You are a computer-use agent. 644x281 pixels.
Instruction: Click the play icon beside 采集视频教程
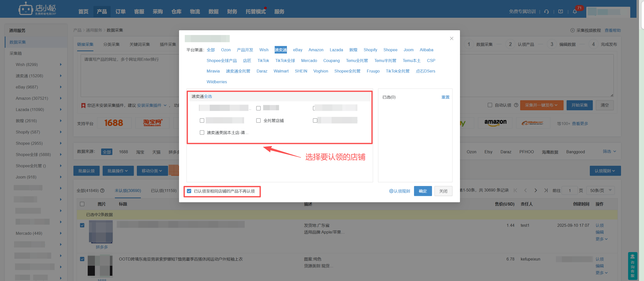click(572, 30)
